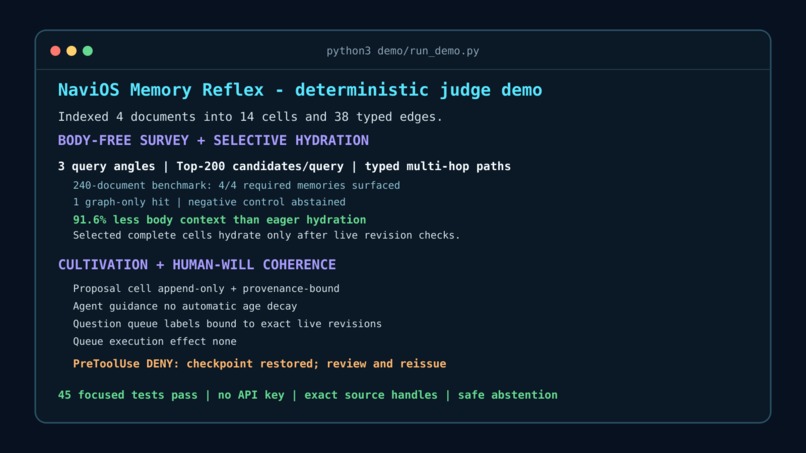Click the BODY-FREE SURVEY + SELECTIVE HYDRATION heading

point(213,140)
